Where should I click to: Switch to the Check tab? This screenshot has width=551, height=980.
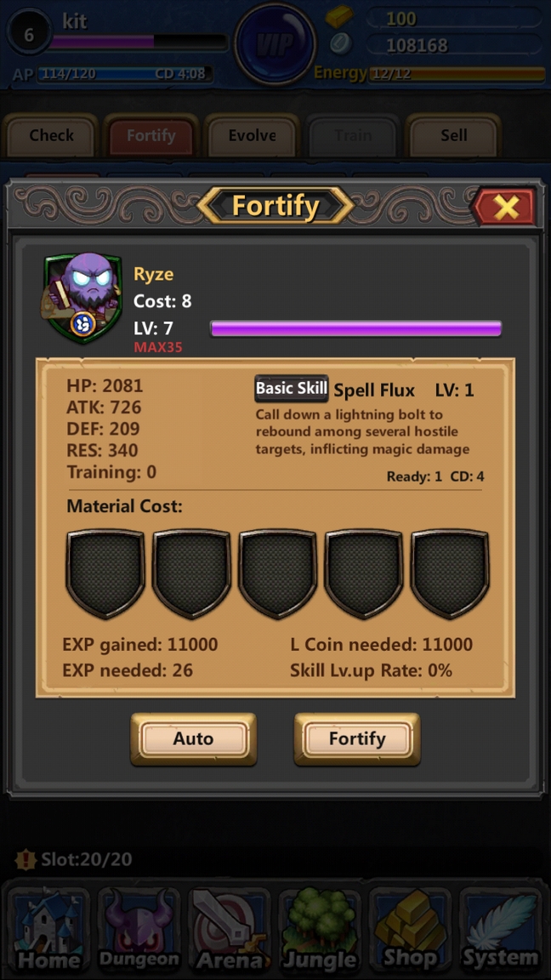click(x=51, y=135)
